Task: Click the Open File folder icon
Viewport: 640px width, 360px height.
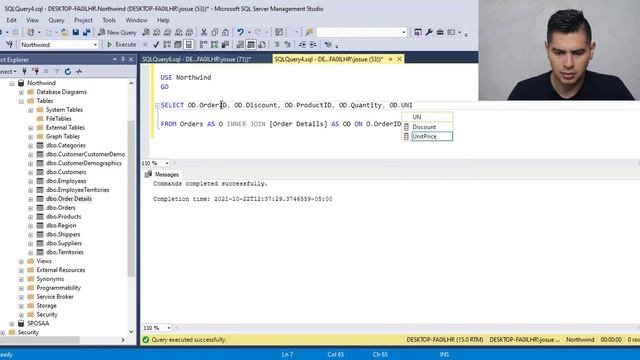Action: [64, 32]
